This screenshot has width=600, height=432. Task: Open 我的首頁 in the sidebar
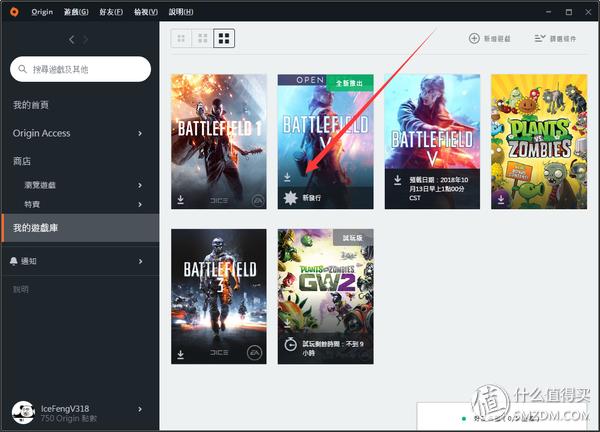[31, 105]
